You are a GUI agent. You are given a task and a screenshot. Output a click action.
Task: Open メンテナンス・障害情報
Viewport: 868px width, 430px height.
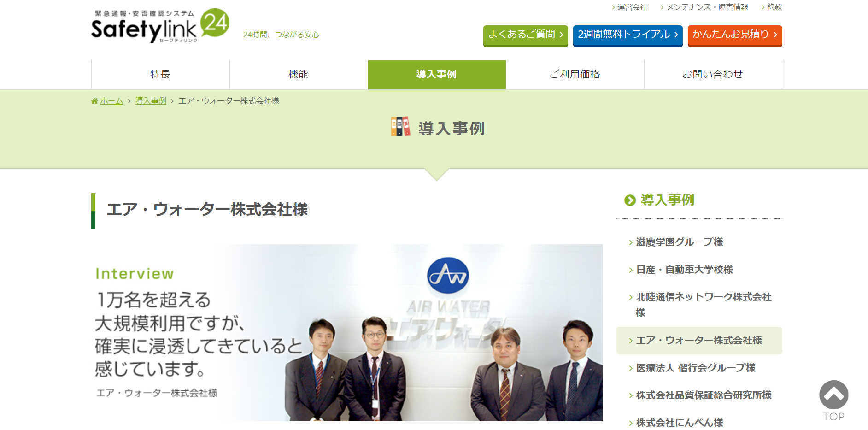pos(707,7)
